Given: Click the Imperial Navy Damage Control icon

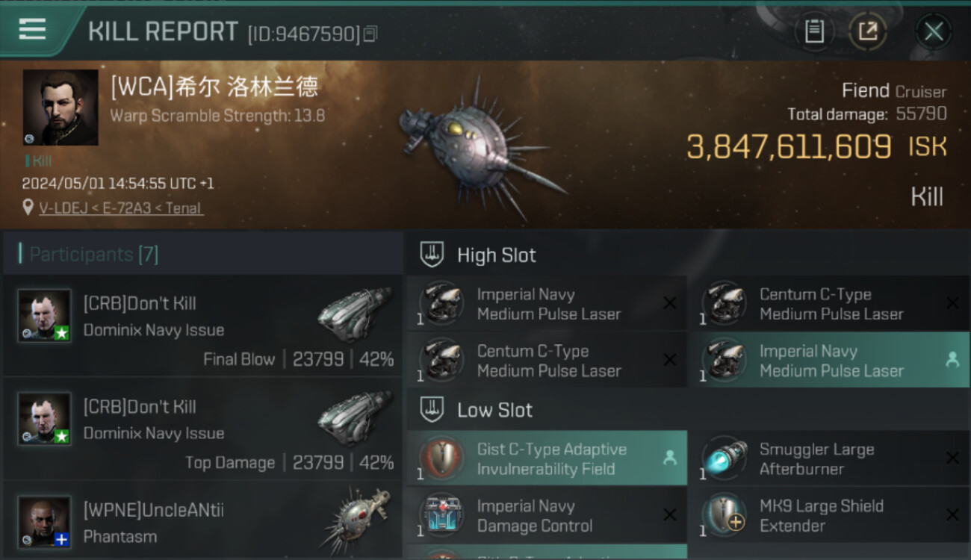Looking at the screenshot, I should tap(441, 515).
